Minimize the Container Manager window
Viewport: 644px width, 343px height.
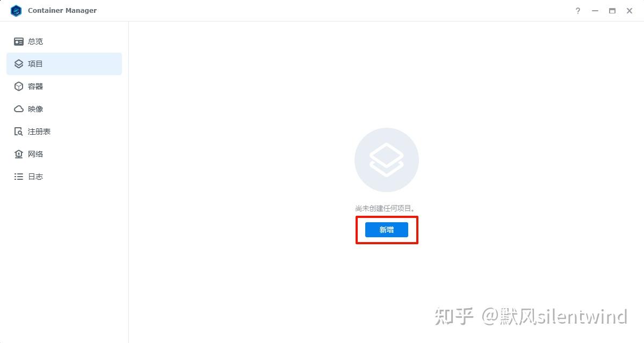tap(595, 11)
